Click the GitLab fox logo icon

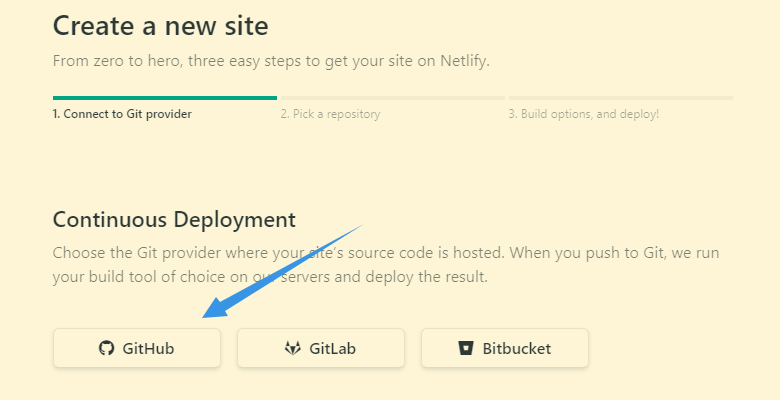[292, 349]
